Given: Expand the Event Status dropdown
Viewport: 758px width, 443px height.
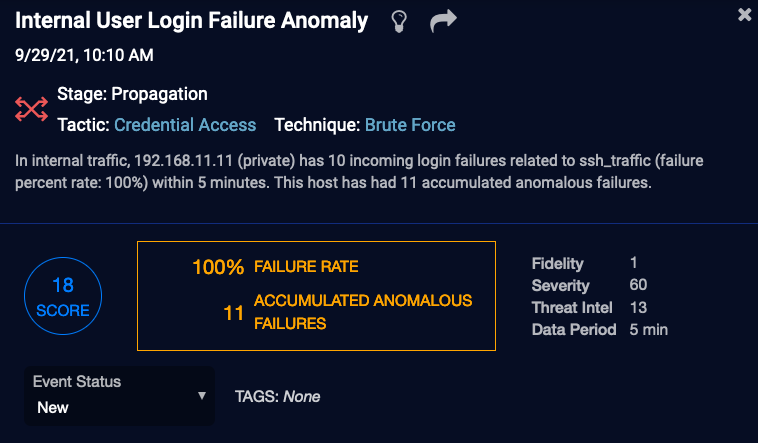Looking at the screenshot, I should coord(119,396).
